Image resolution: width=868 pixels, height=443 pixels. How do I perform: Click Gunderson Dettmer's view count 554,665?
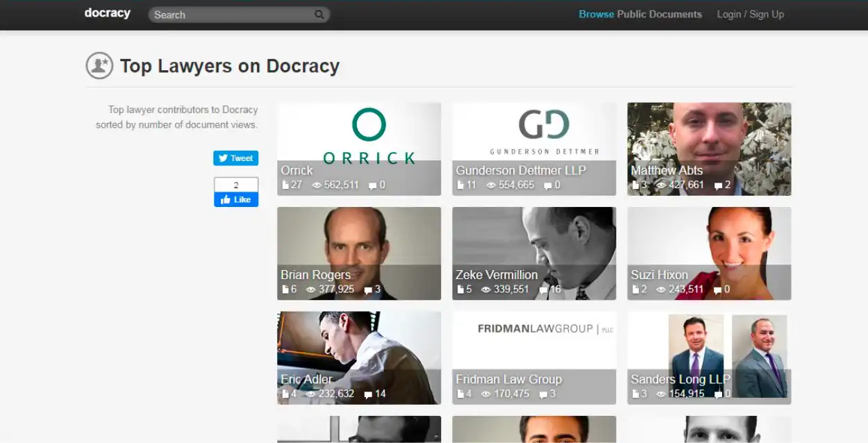(517, 185)
